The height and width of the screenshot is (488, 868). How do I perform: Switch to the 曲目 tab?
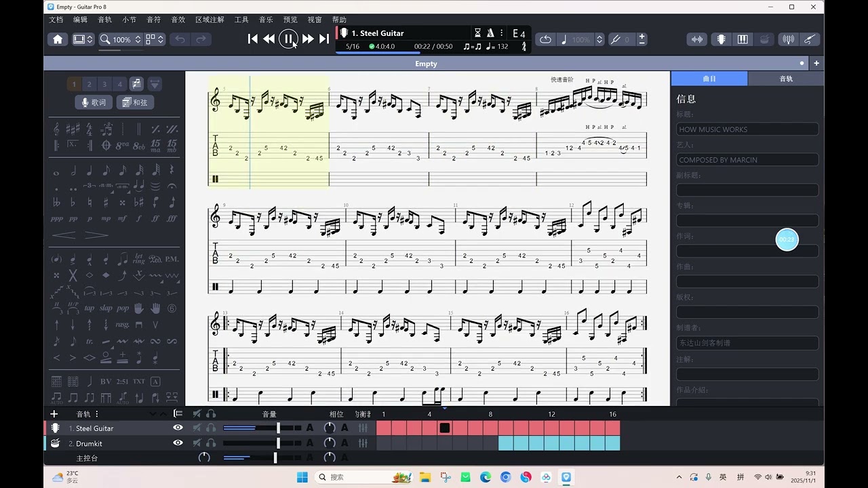pyautogui.click(x=709, y=79)
